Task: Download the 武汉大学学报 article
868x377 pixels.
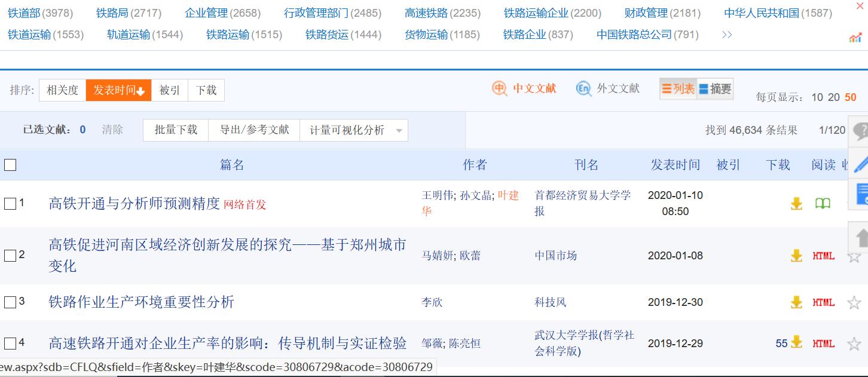Action: (x=796, y=343)
